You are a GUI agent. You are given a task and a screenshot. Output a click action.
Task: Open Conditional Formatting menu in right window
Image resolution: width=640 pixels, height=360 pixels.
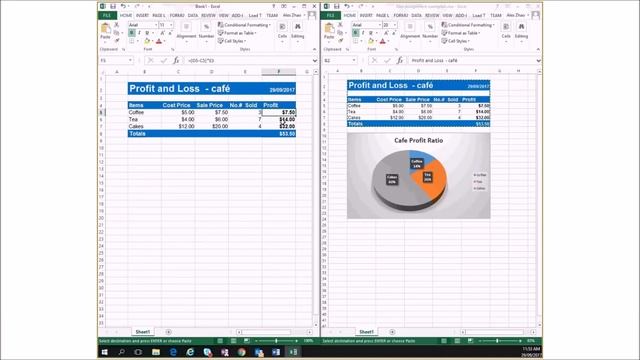tap(468, 25)
